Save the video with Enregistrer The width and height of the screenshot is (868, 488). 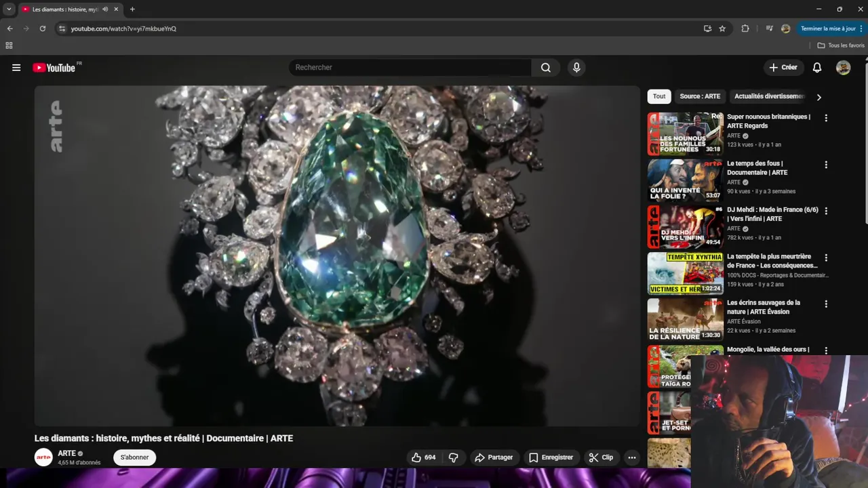click(551, 457)
